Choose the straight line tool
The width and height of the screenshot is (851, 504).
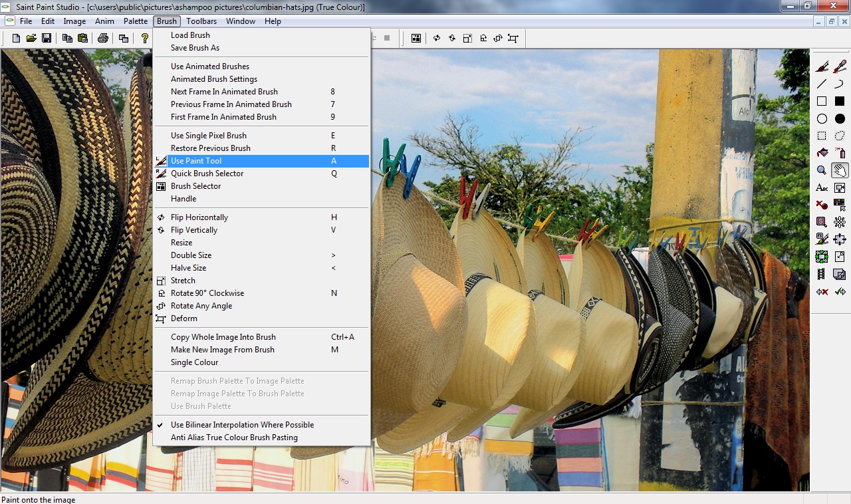[822, 84]
